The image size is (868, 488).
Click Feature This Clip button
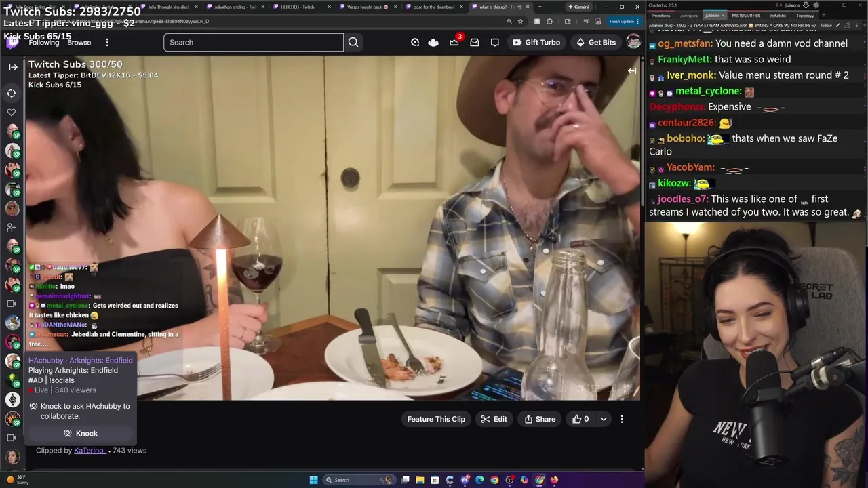(x=436, y=419)
